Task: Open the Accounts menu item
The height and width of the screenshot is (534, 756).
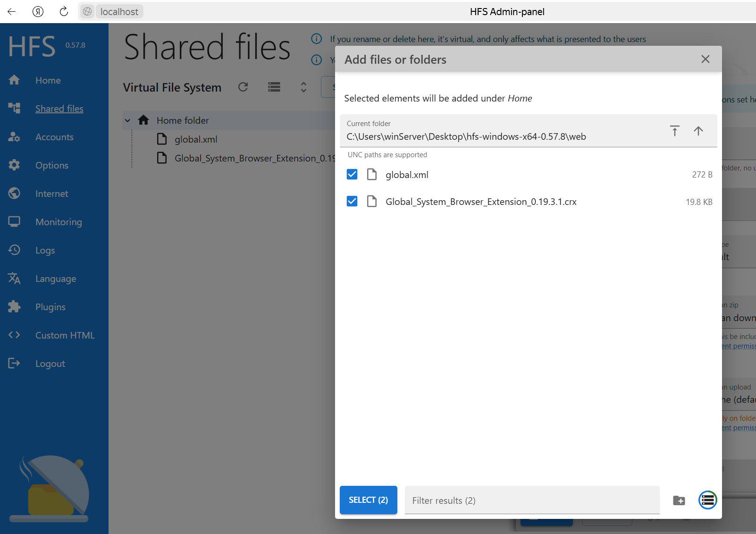Action: pos(54,137)
